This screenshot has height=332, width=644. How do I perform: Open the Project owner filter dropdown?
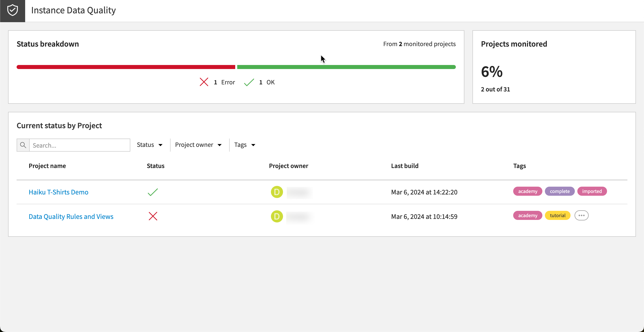(198, 145)
